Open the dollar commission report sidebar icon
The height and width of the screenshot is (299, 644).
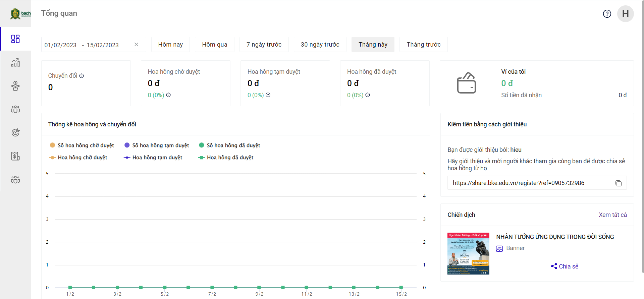tap(15, 156)
